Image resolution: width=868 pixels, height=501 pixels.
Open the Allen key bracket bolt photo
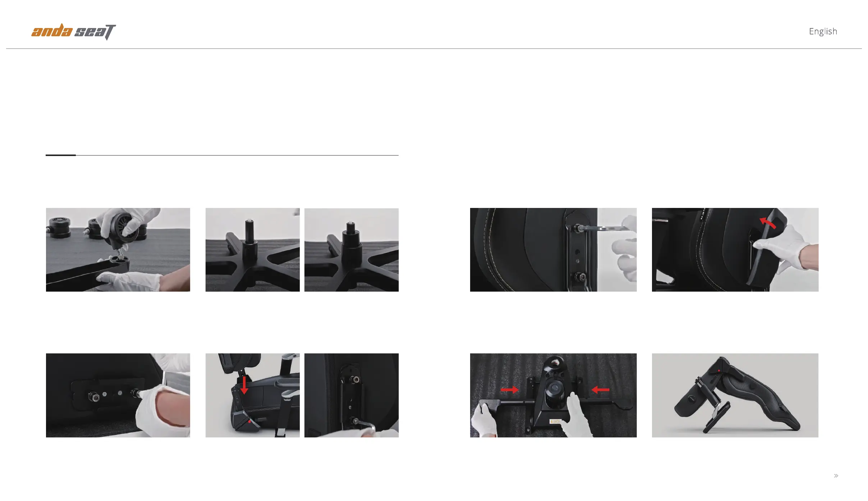click(x=352, y=395)
